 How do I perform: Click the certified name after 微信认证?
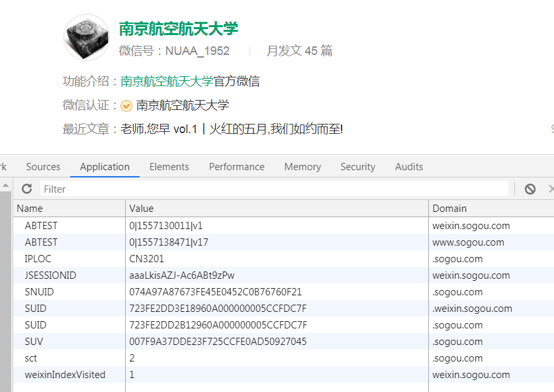(x=183, y=105)
